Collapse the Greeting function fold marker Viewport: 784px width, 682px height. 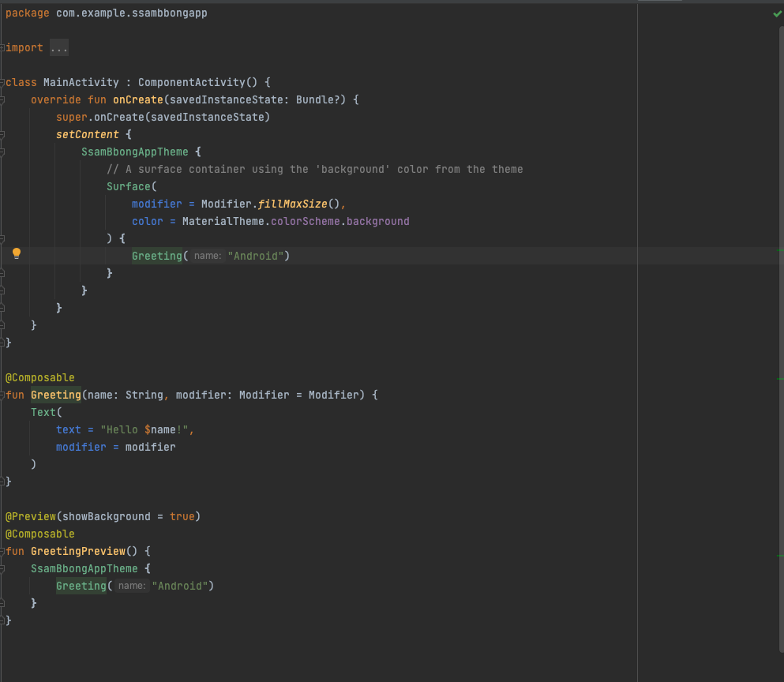point(2,395)
